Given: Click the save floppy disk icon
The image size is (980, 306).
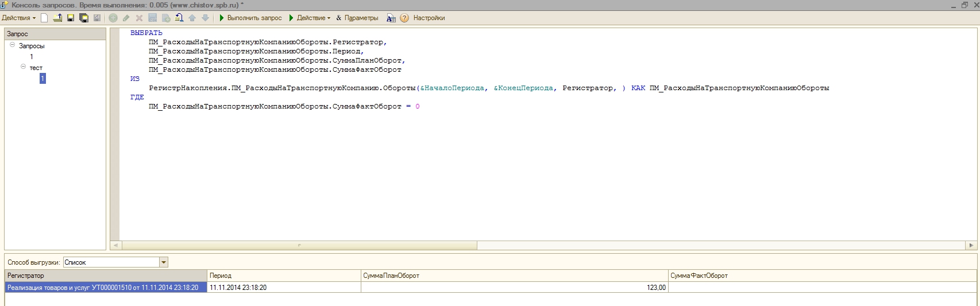Looking at the screenshot, I should pyautogui.click(x=71, y=18).
